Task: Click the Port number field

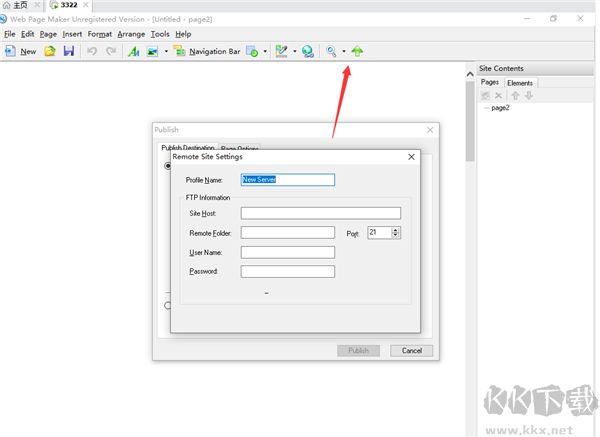Action: (x=379, y=233)
